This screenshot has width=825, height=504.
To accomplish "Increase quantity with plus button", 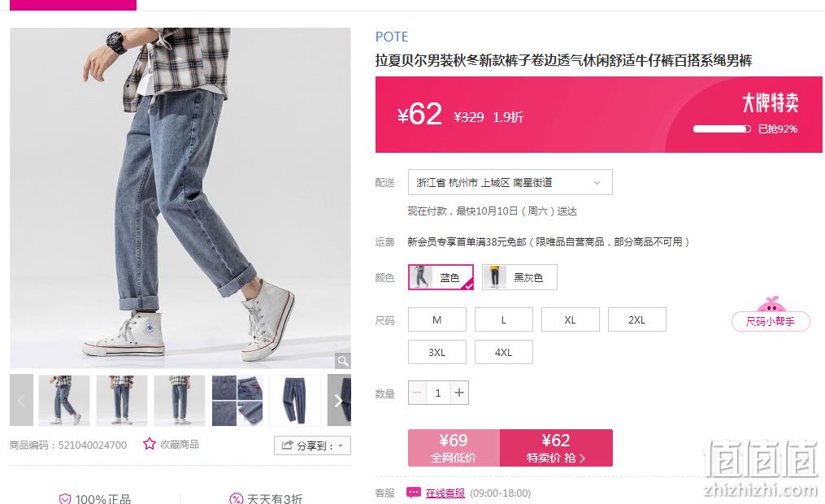I will click(459, 393).
